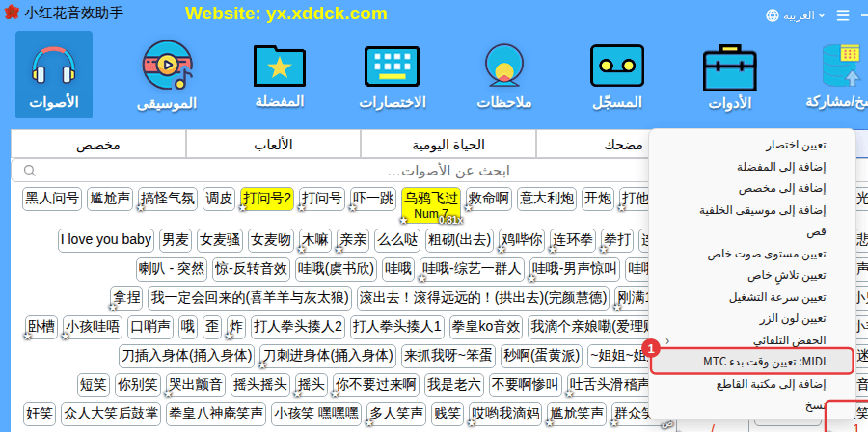
Task: Switch to the الحياة اليومية tab
Action: [448, 145]
